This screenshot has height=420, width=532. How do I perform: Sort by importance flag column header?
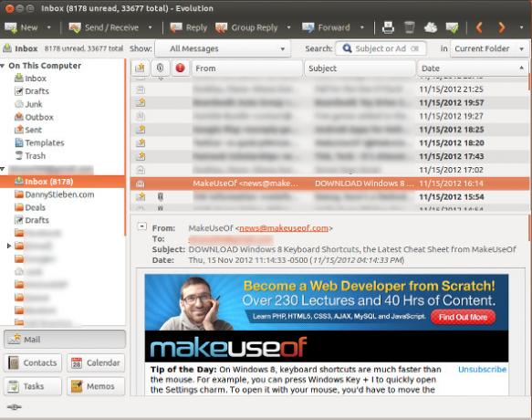(x=180, y=68)
